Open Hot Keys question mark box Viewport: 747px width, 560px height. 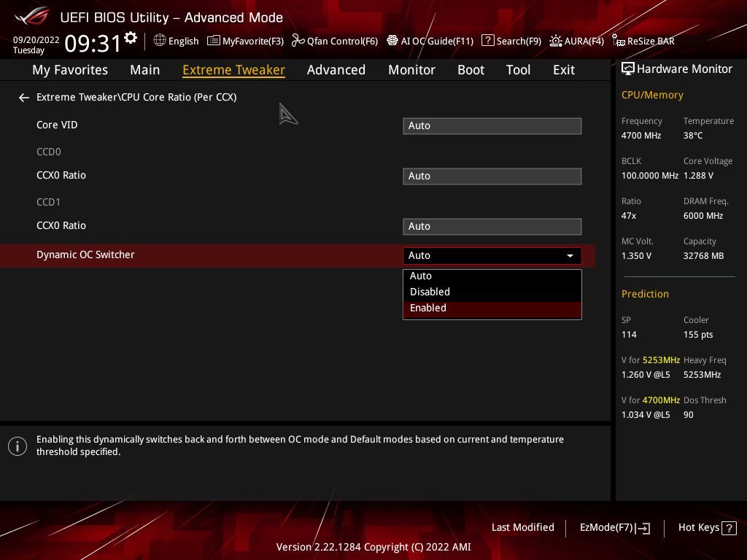pos(729,528)
